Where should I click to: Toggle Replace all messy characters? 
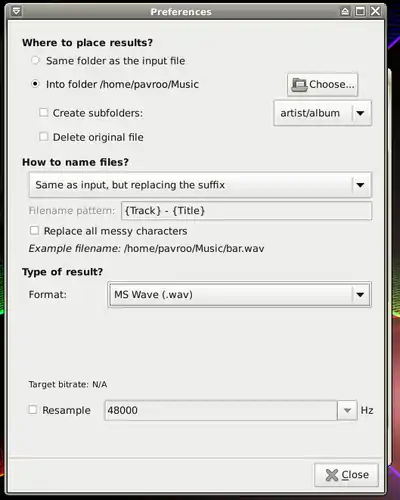coord(34,230)
